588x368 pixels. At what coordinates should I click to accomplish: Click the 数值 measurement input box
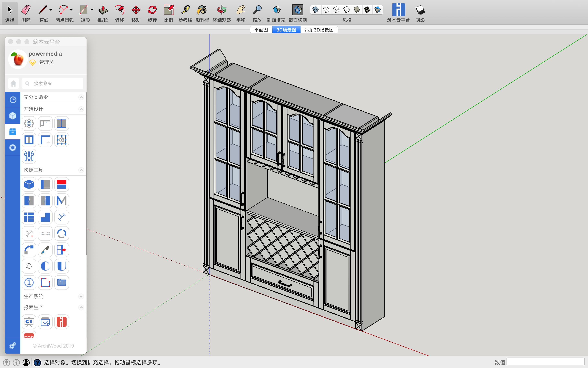tap(545, 362)
